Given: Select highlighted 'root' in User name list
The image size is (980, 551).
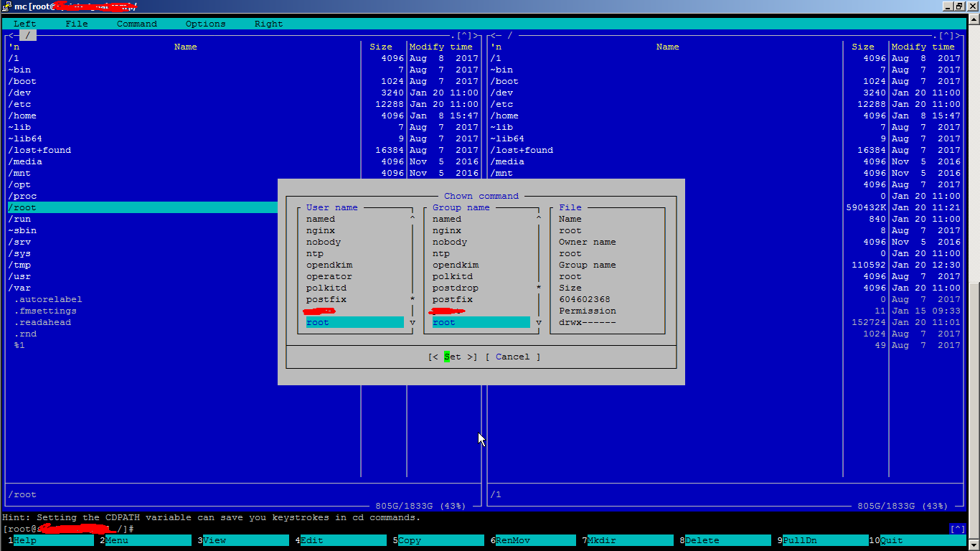Looking at the screenshot, I should 355,322.
